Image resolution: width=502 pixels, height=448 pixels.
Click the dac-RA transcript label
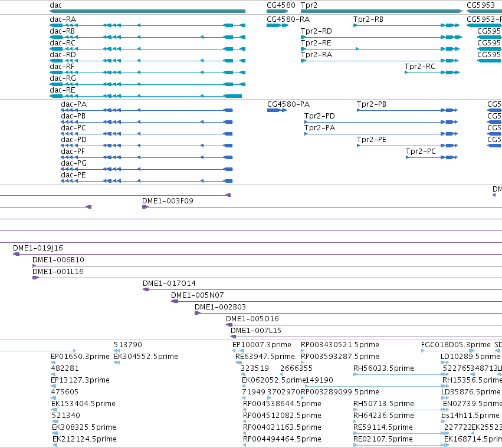tap(63, 19)
